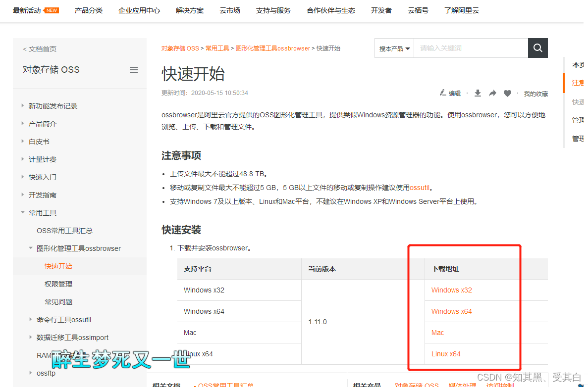The image size is (588, 387).
Task: Select 快速开始 in the sidebar
Action: pos(58,266)
